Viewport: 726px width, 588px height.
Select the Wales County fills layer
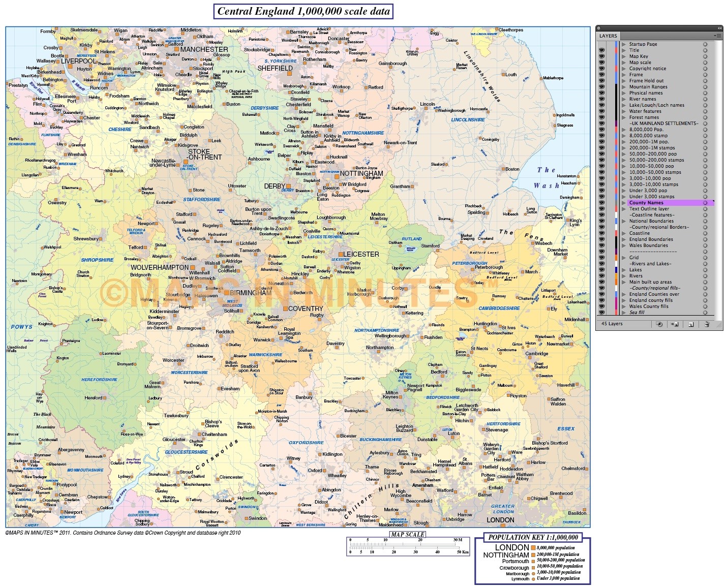point(653,306)
